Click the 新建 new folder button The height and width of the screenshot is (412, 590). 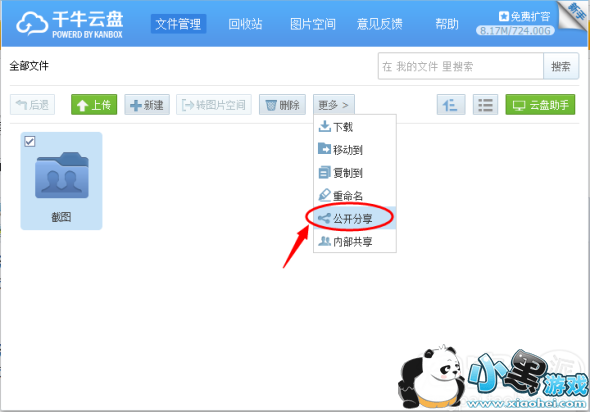click(x=147, y=105)
